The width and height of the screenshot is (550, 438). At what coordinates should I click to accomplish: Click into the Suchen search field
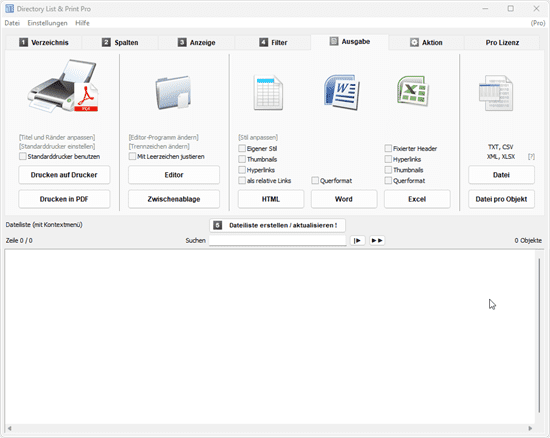tap(277, 241)
